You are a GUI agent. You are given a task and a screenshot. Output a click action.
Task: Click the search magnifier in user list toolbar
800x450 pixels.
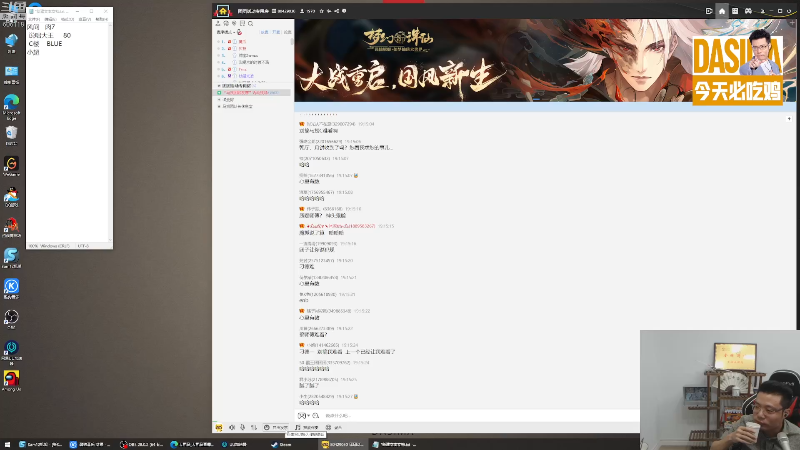[251, 23]
